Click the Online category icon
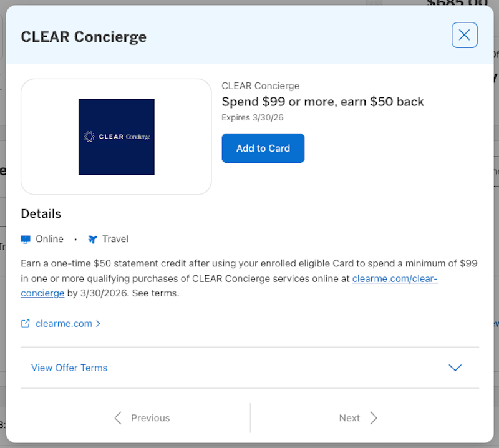 [x=25, y=239]
